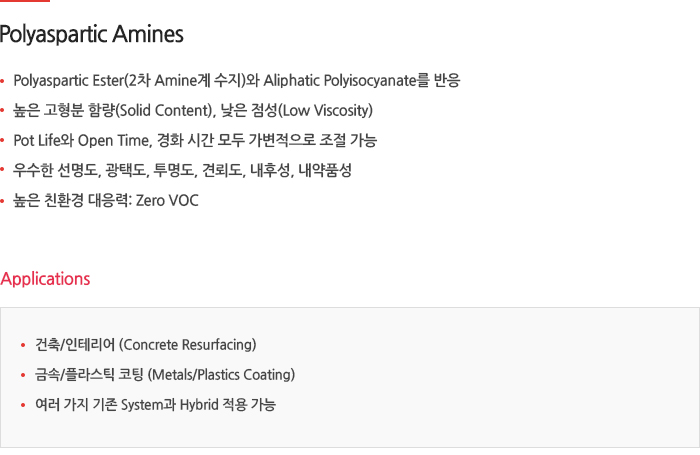The image size is (700, 455).
Task: Click the words Aliphatic Polyisocyanate
Action: 340,81
